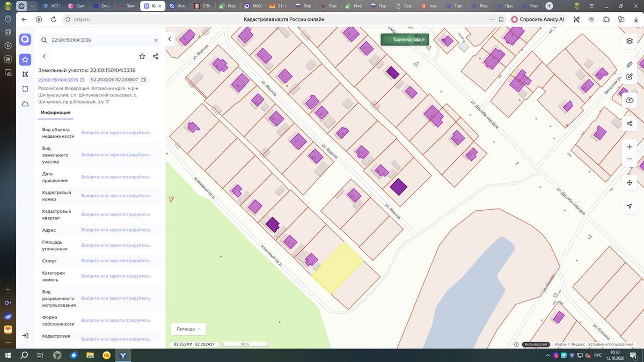Activate the draw/edit tool on map
The image size is (644, 362).
tap(630, 77)
